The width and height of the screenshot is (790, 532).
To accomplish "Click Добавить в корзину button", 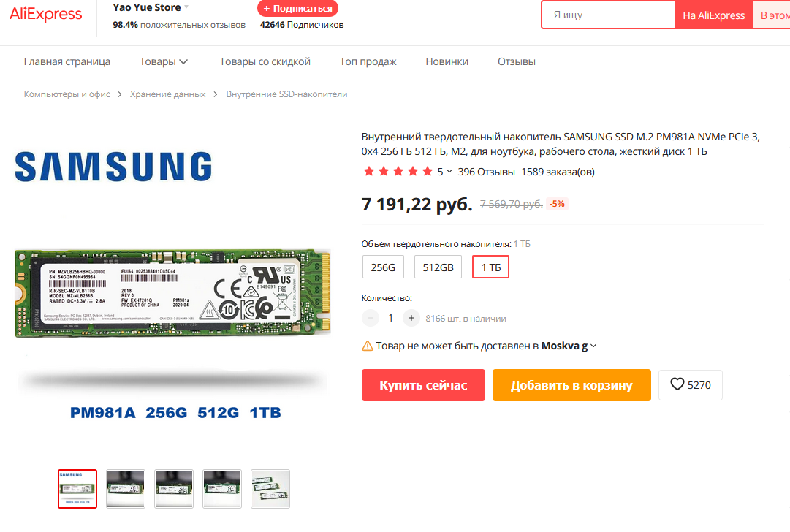I will (571, 385).
